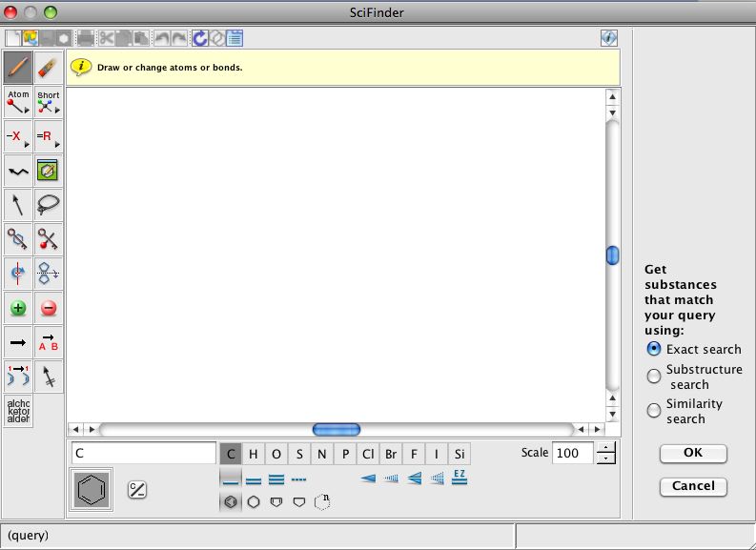
Task: Select the red negative charge tool
Action: click(49, 308)
